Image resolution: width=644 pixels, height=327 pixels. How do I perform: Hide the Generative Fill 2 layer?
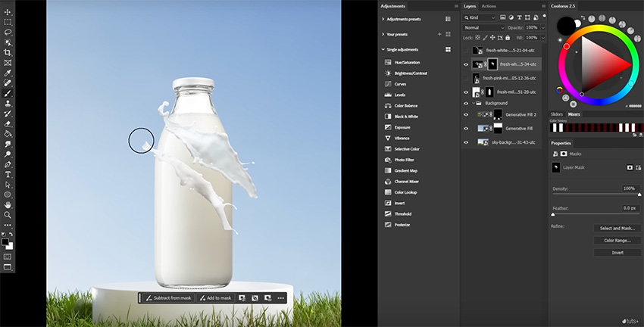tap(466, 115)
